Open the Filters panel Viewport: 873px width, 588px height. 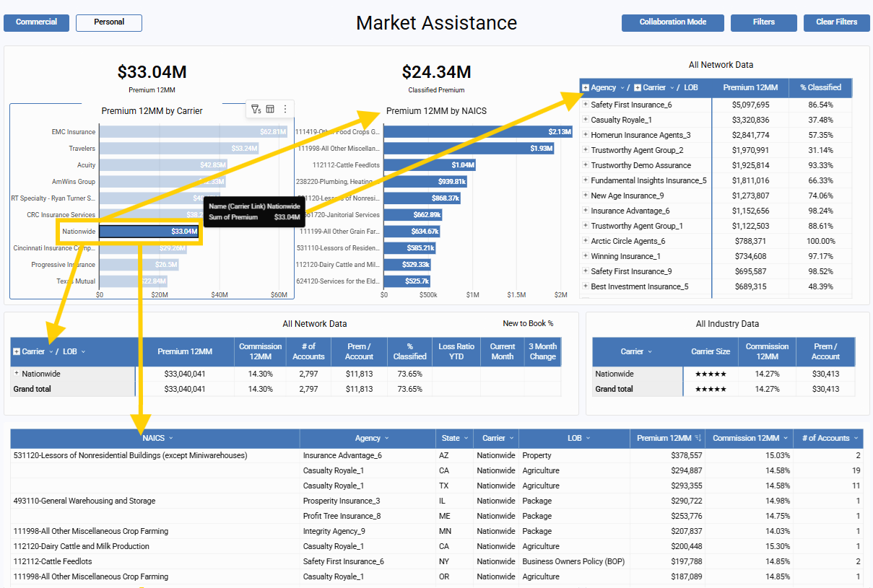pyautogui.click(x=763, y=22)
